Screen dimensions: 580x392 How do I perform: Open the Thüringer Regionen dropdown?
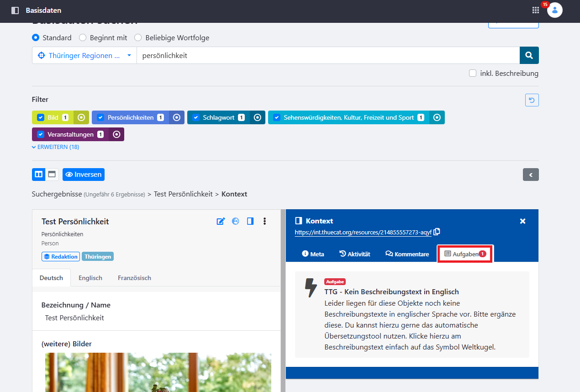(84, 55)
